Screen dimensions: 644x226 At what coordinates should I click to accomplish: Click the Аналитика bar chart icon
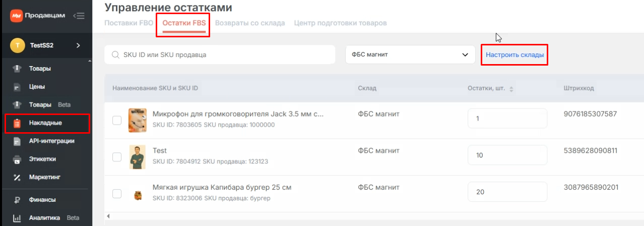pos(17,218)
